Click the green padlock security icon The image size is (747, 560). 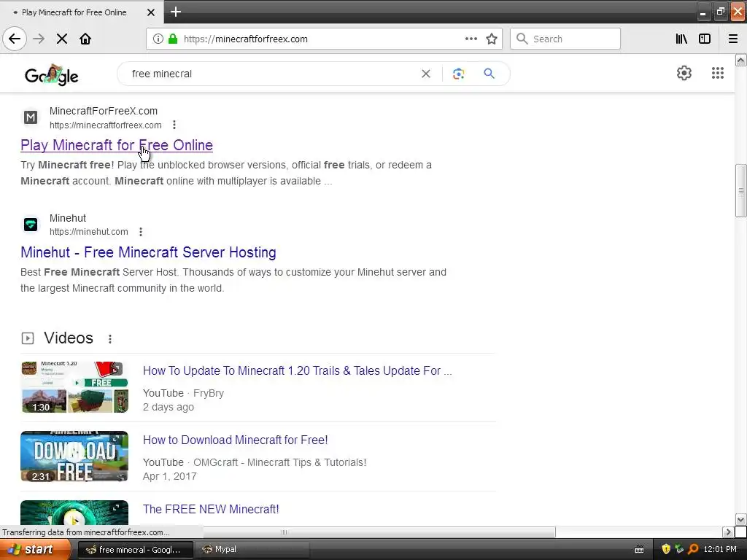pos(173,39)
